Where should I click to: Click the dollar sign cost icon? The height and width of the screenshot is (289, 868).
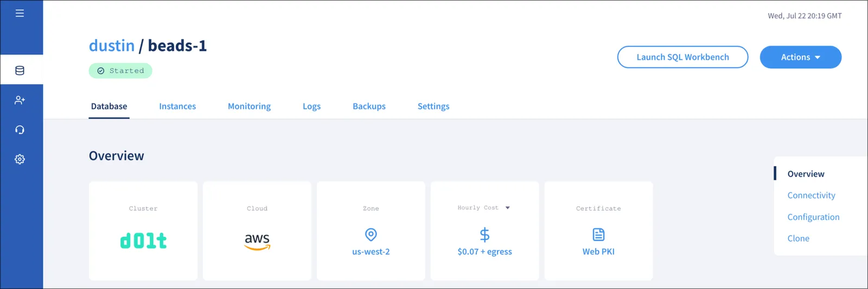click(x=484, y=235)
